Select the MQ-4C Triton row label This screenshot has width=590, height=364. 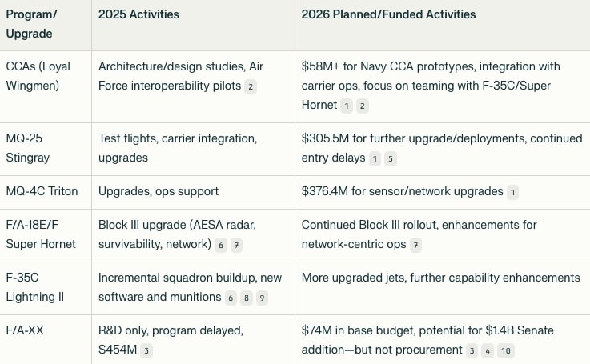click(x=38, y=191)
